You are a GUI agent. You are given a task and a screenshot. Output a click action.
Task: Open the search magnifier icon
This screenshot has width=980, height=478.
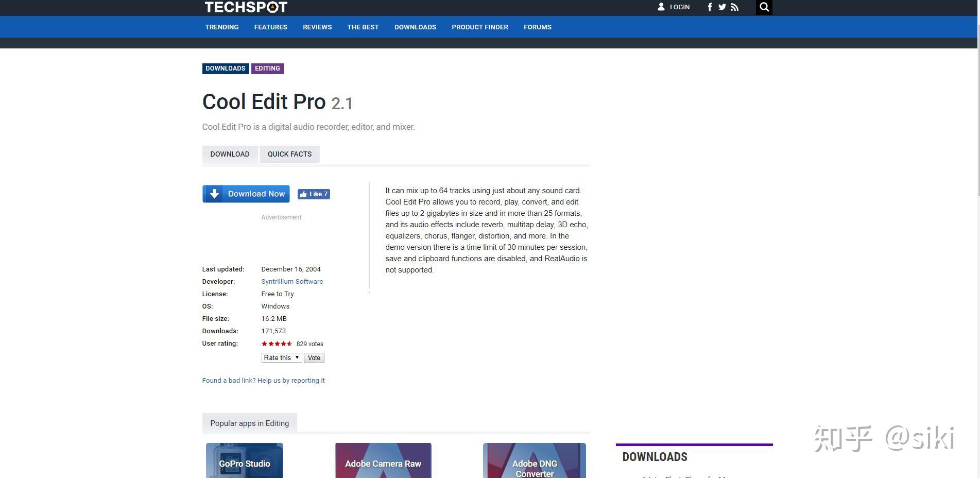coord(764,7)
